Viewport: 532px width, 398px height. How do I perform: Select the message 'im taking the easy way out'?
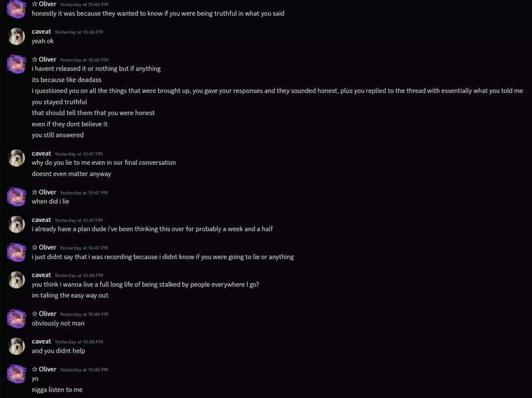click(70, 296)
